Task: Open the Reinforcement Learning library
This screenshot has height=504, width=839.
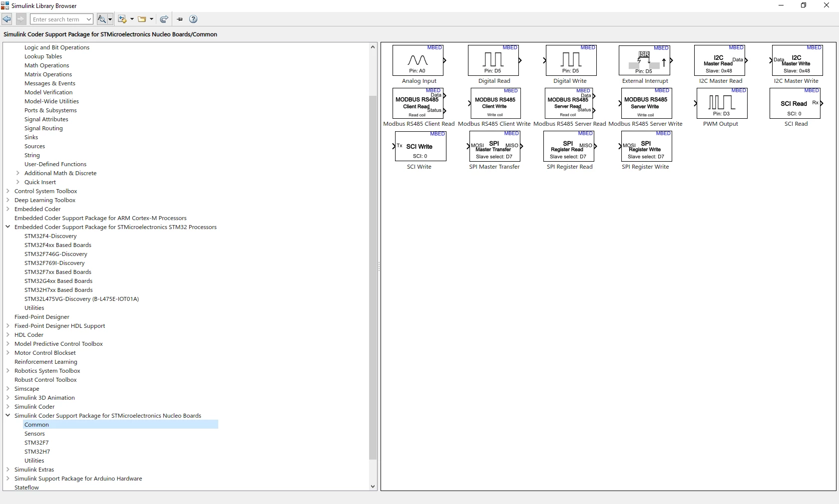Action: [x=46, y=362]
